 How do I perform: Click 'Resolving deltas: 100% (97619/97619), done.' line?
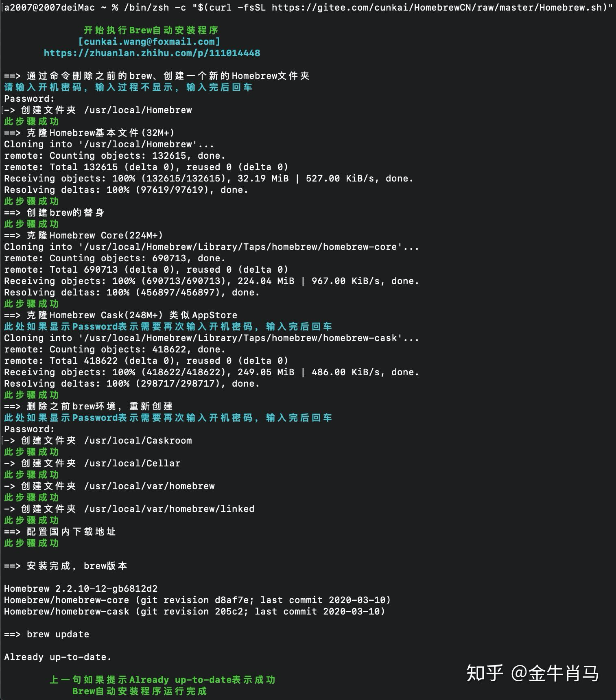click(x=126, y=190)
